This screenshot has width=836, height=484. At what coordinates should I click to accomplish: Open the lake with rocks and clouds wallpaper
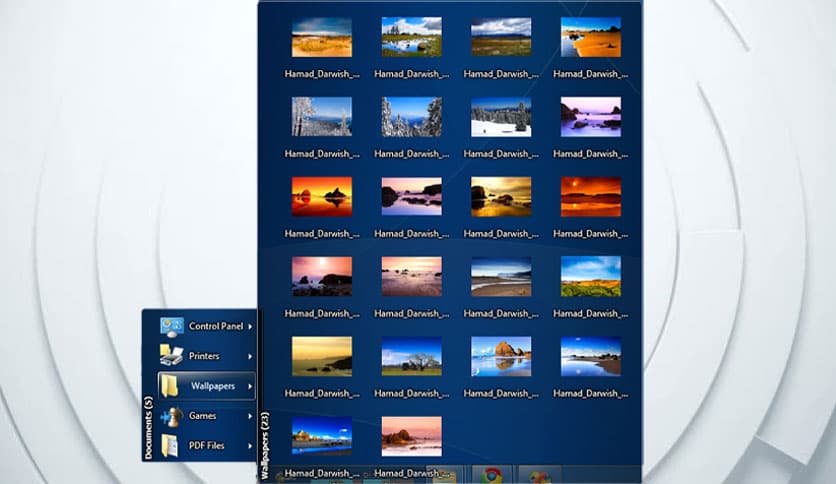click(x=412, y=37)
